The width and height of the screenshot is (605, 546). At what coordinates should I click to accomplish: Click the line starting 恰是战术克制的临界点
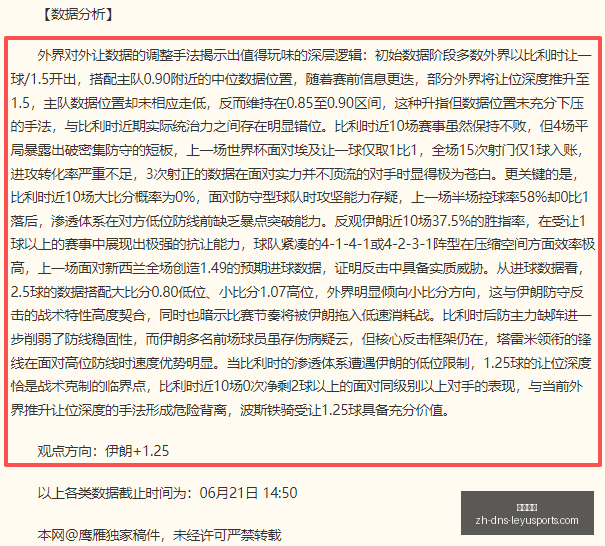click(297, 386)
